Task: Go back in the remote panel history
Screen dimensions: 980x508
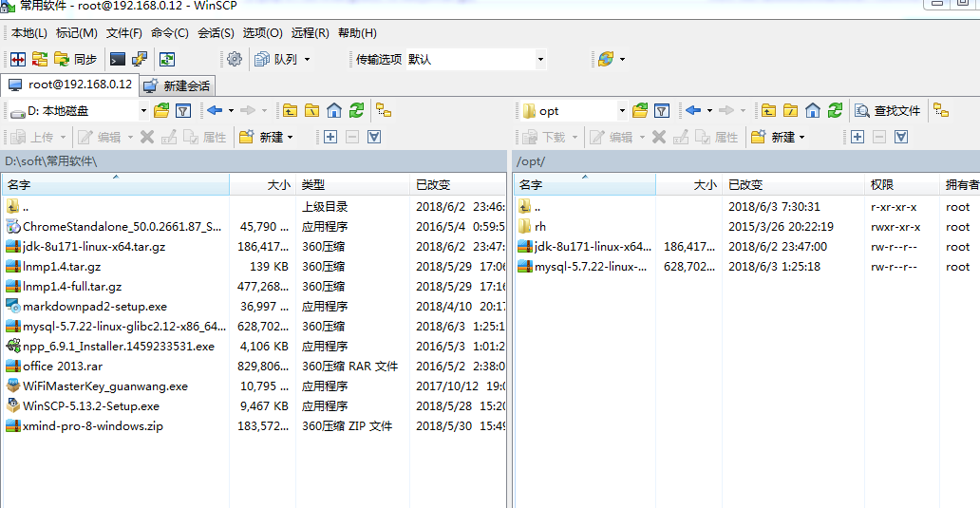Action: [693, 110]
